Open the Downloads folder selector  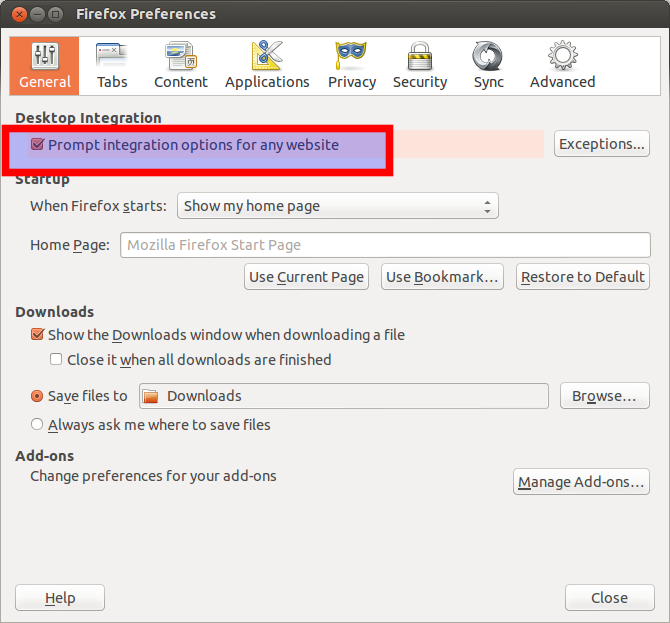pos(343,396)
